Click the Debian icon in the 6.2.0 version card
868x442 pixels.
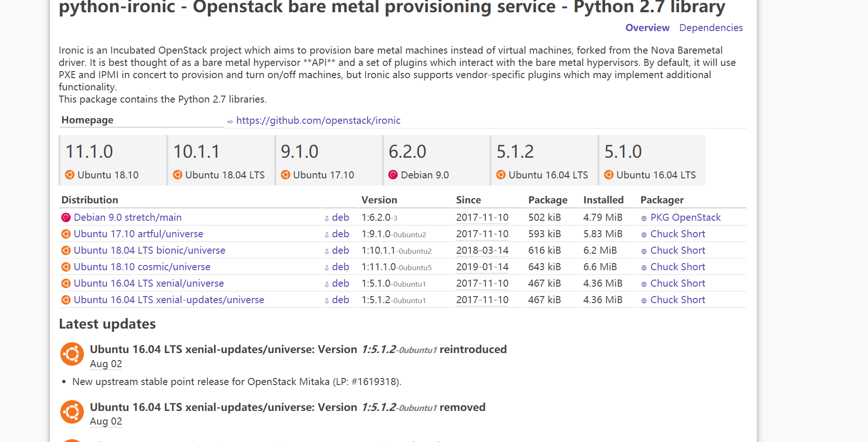(x=393, y=175)
